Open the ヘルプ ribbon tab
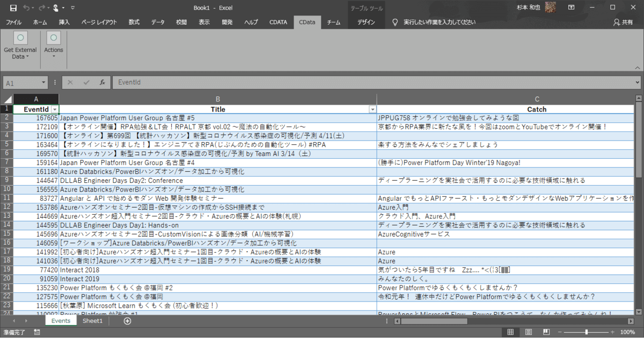Image resolution: width=644 pixels, height=338 pixels. tap(251, 22)
